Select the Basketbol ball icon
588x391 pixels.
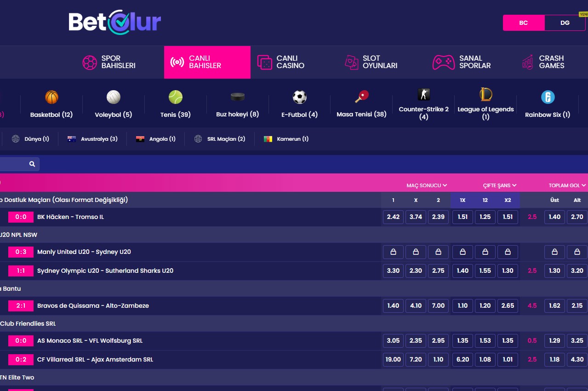(x=51, y=97)
